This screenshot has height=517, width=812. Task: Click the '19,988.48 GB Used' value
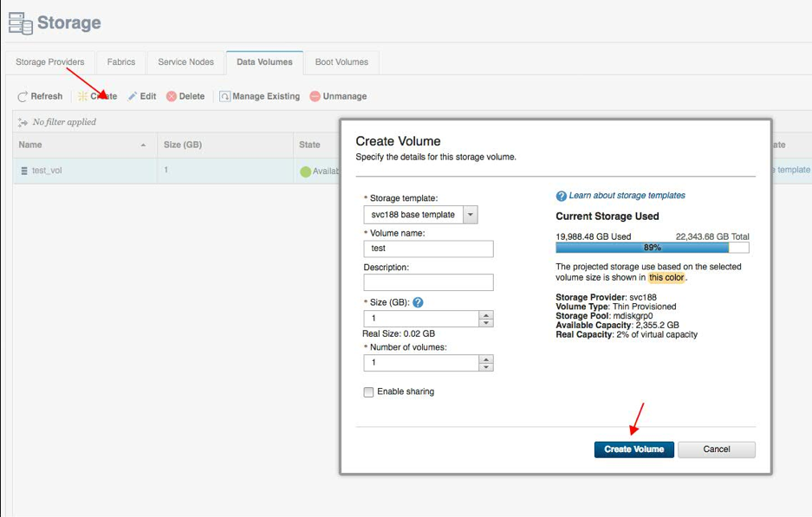click(x=594, y=236)
